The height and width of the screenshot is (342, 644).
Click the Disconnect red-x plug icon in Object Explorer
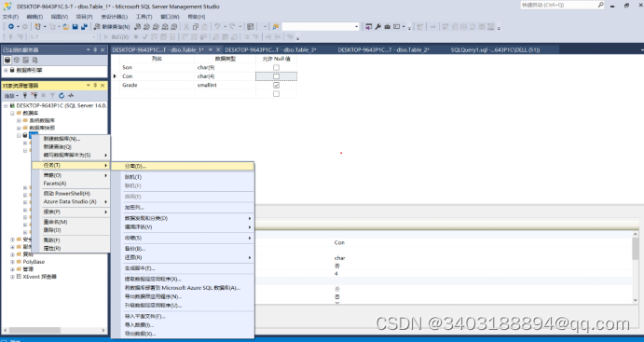click(x=34, y=96)
